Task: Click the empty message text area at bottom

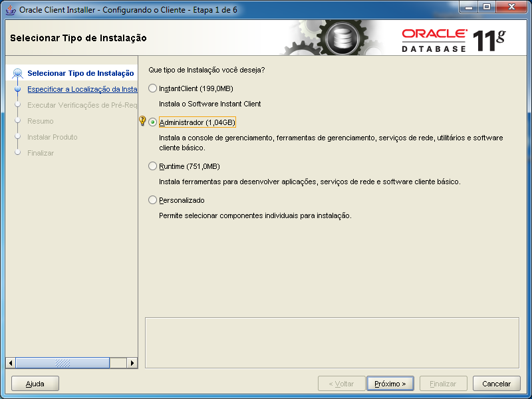Action: point(332,342)
